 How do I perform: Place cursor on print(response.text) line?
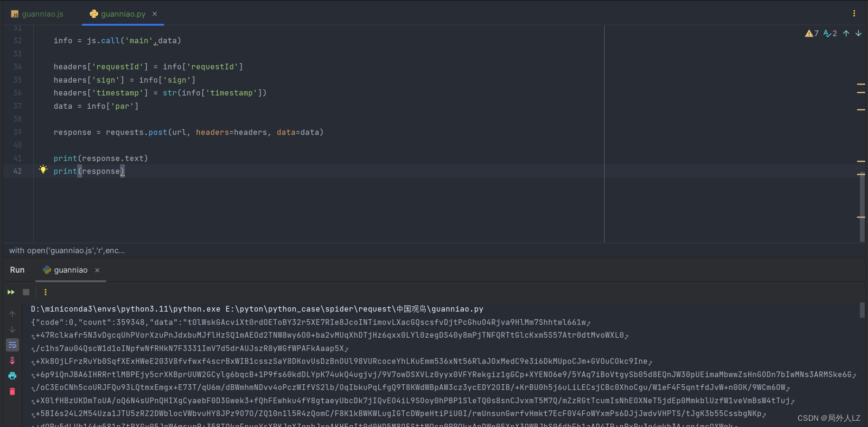(x=101, y=158)
